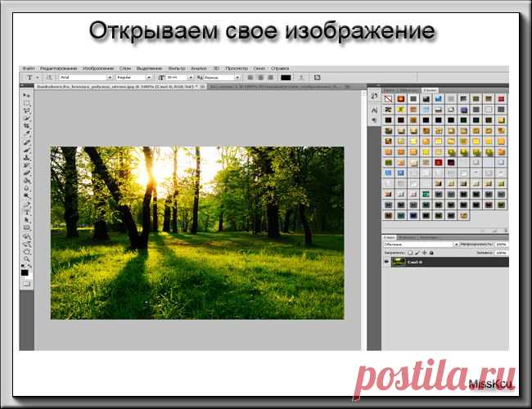This screenshot has height=409, width=532.
Task: Switch to the Каналы tab
Action: (x=407, y=237)
